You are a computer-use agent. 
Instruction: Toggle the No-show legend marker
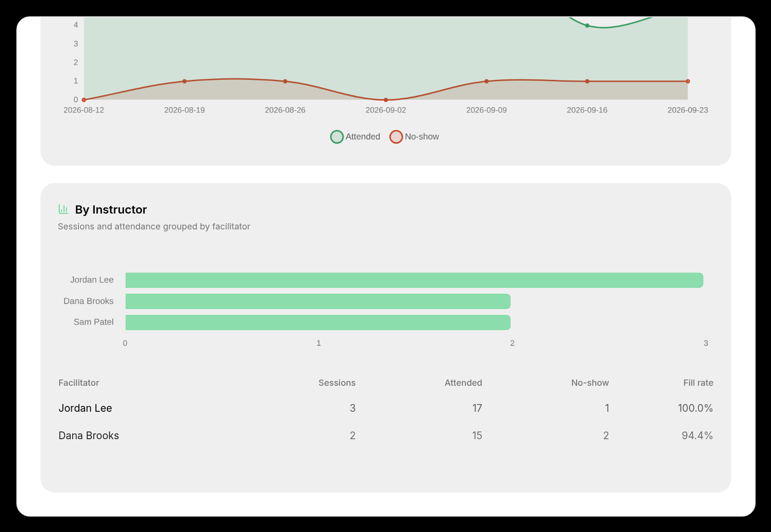point(396,137)
